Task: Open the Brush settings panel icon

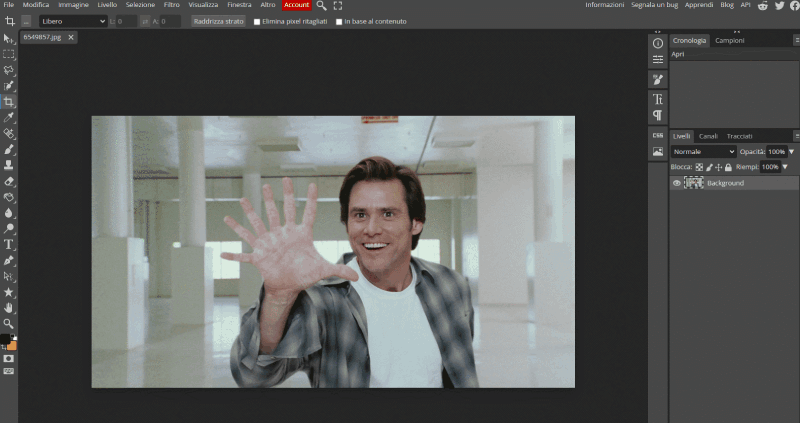Action: pyautogui.click(x=658, y=79)
